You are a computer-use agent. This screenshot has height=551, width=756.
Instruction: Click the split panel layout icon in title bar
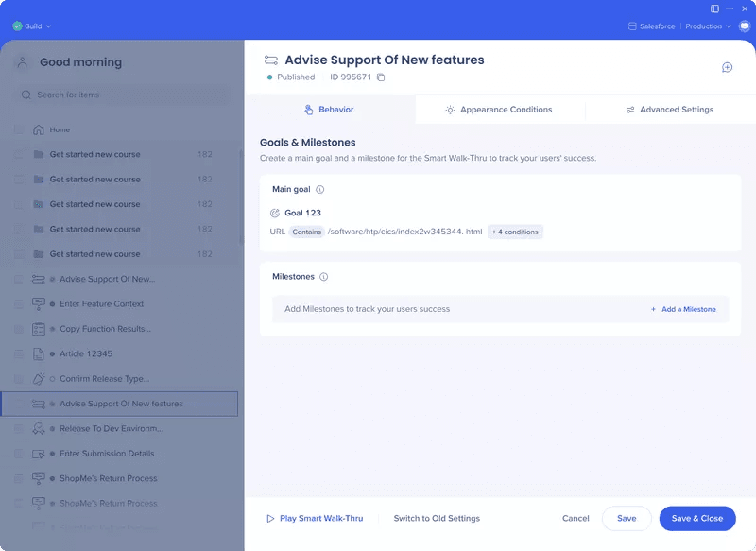714,9
